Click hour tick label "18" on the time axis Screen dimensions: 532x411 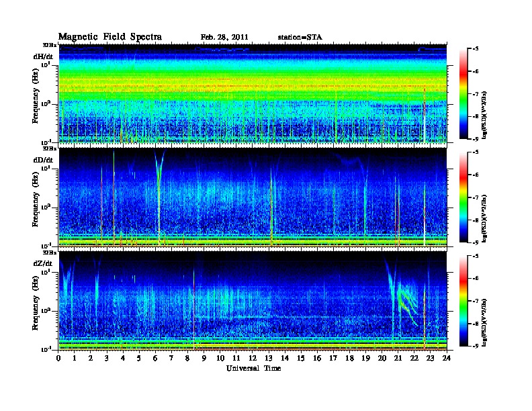click(349, 358)
